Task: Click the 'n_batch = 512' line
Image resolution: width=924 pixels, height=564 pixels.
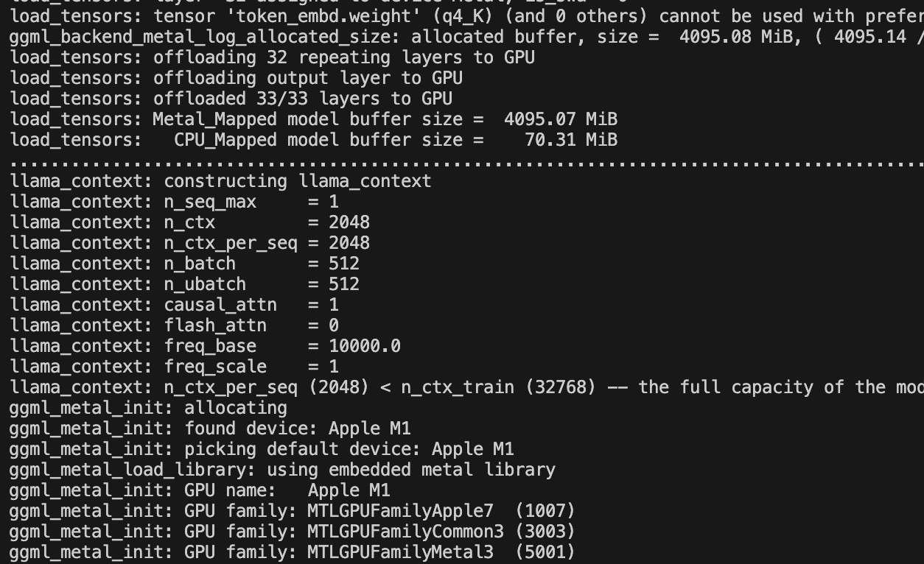Action: pos(185,264)
